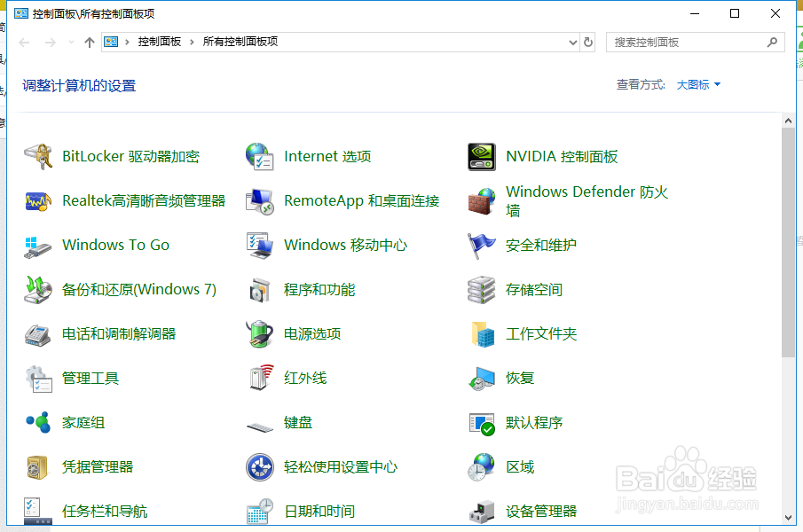The height and width of the screenshot is (532, 803).
Task: Go back with the back arrow
Action: [24, 43]
